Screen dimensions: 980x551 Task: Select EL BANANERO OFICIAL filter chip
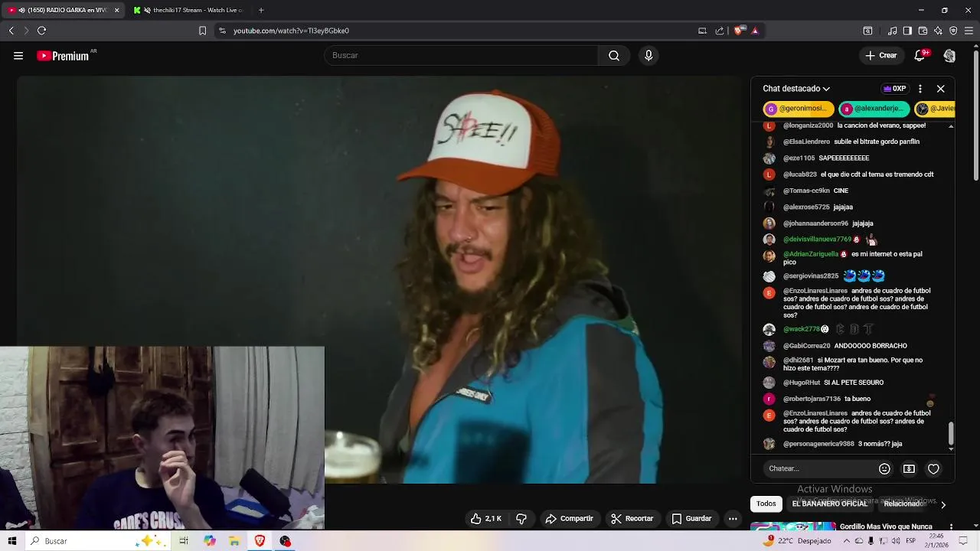tap(830, 504)
